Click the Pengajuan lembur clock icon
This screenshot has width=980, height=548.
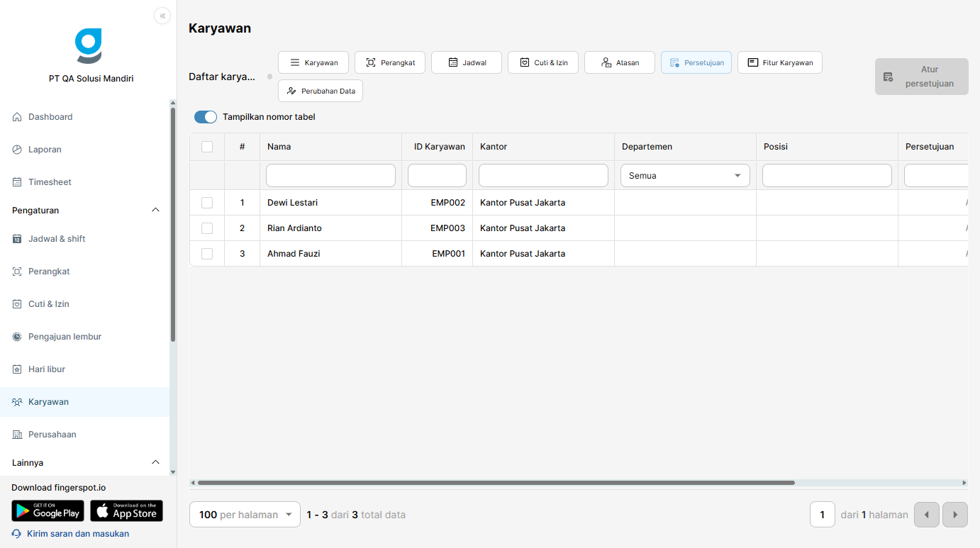[17, 337]
